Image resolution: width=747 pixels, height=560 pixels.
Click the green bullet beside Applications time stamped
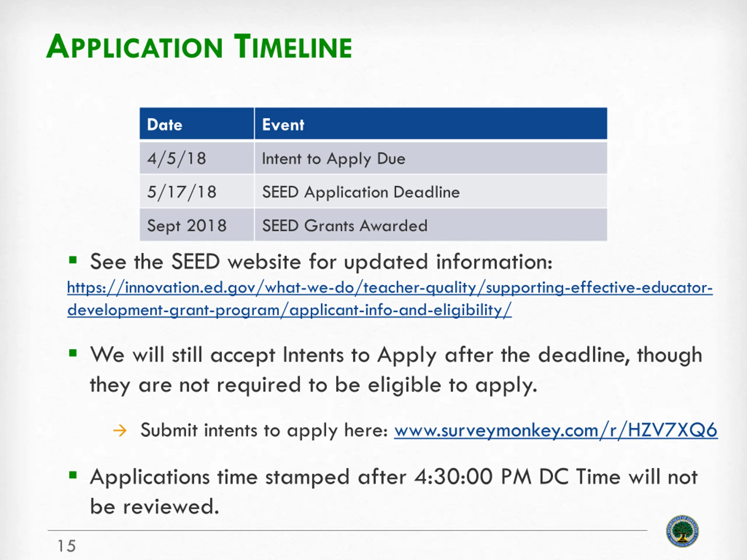pyautogui.click(x=73, y=476)
